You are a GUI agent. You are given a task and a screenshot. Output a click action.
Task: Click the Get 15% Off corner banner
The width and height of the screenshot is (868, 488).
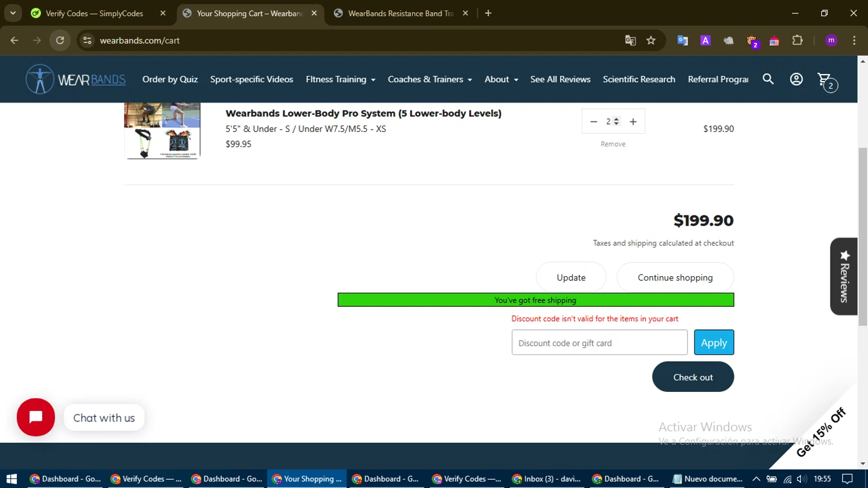[x=822, y=432]
